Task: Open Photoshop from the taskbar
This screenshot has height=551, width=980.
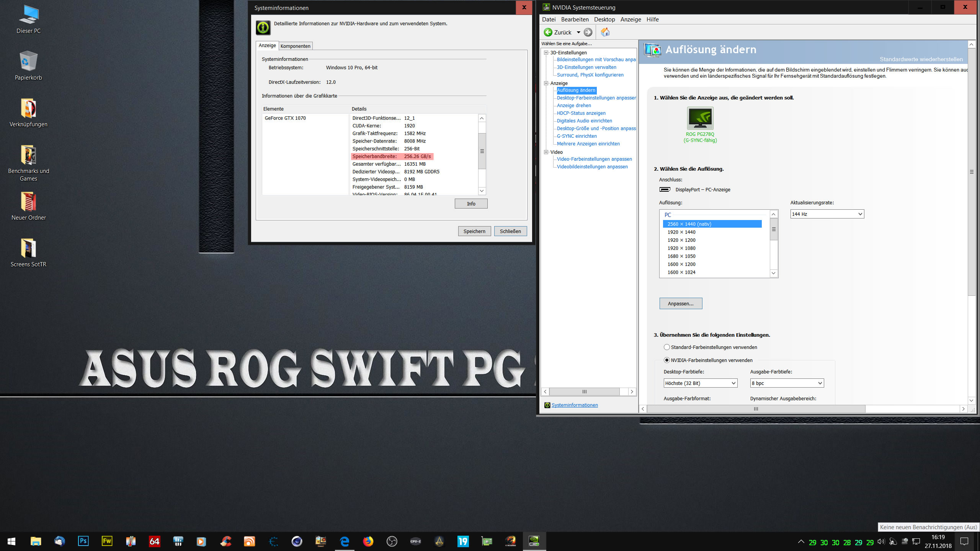Action: tap(83, 541)
